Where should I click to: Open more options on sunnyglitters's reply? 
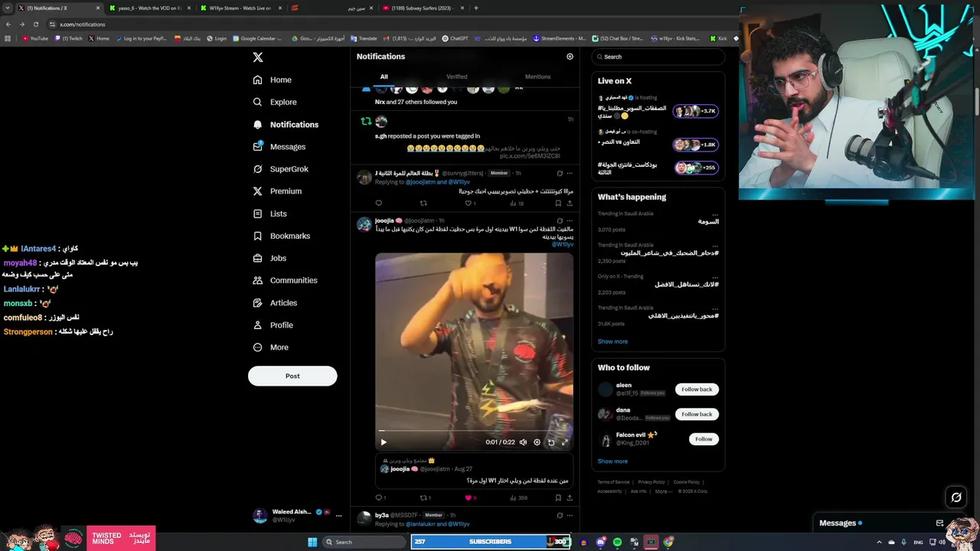(x=569, y=173)
